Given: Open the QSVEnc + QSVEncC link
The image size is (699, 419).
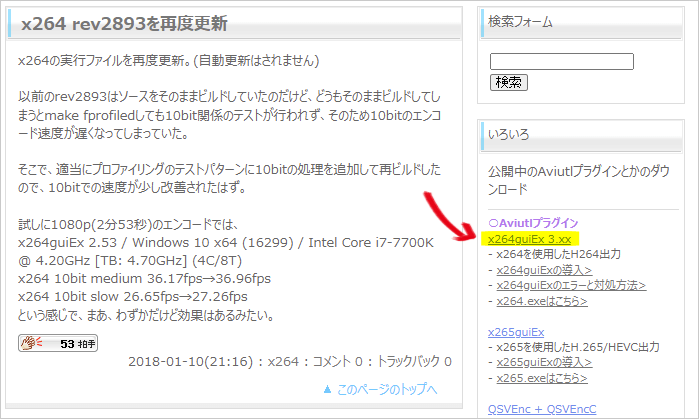Looking at the screenshot, I should [542, 409].
